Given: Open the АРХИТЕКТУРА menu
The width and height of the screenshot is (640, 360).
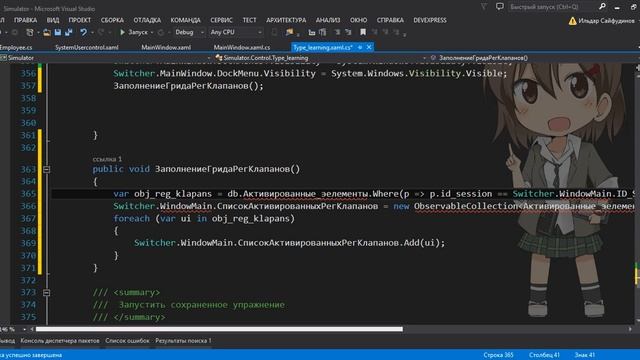Looking at the screenshot, I should coord(286,20).
